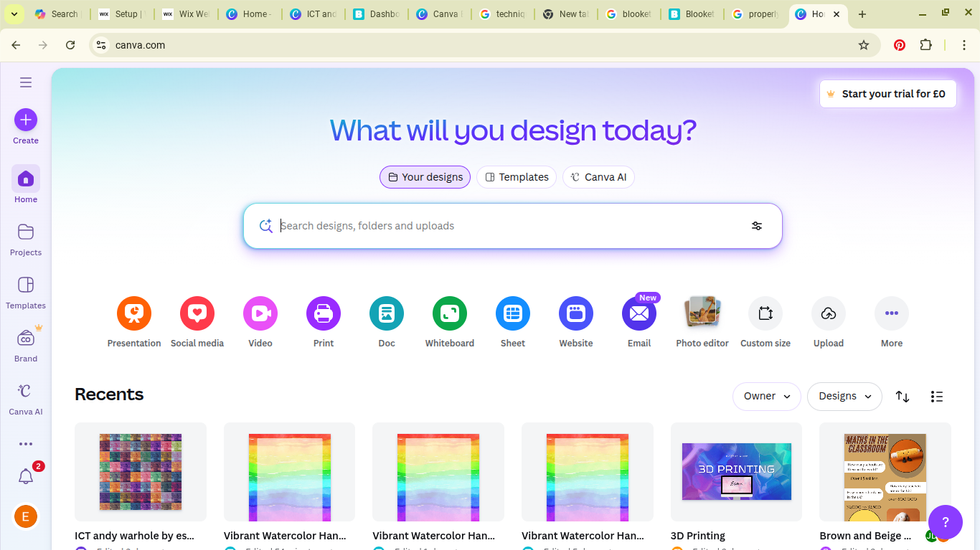This screenshot has height=550, width=980.
Task: Open the help question mark button
Action: [945, 522]
